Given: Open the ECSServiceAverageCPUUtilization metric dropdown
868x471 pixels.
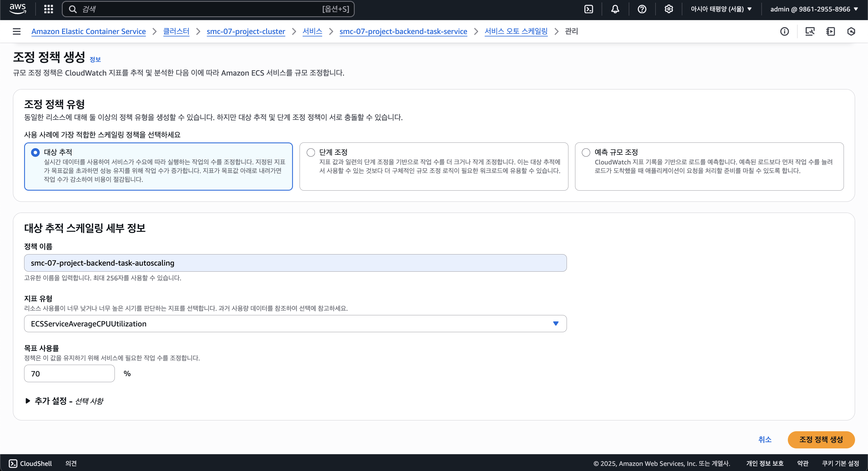Looking at the screenshot, I should click(x=295, y=323).
